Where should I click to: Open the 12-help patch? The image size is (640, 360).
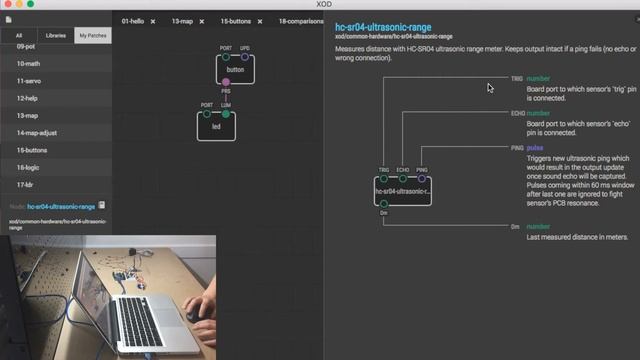tap(56, 98)
